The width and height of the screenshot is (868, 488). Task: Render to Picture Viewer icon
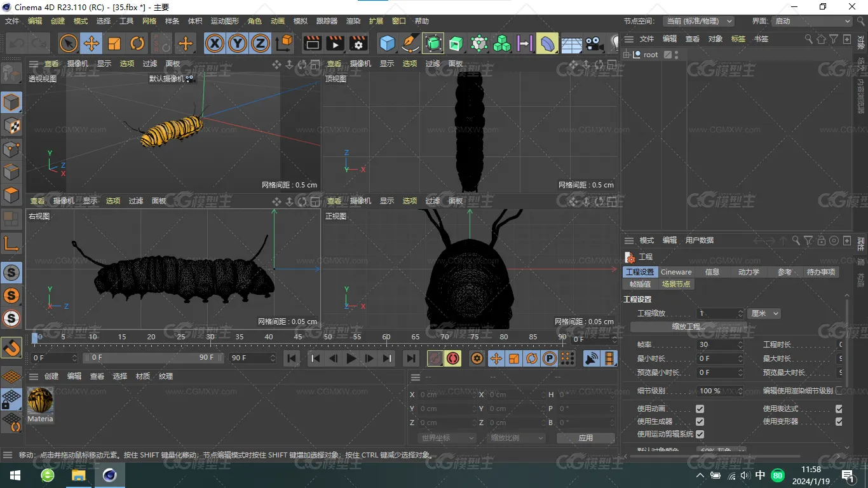pyautogui.click(x=335, y=43)
